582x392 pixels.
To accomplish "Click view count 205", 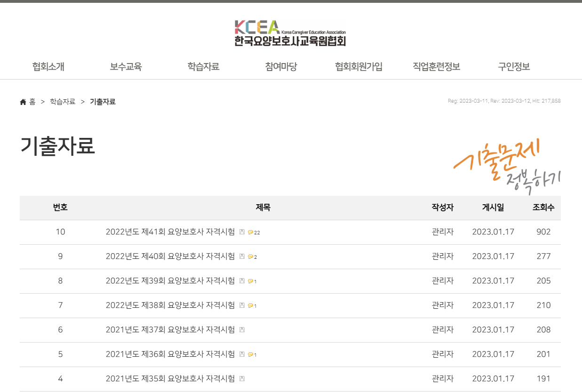I will [x=543, y=280].
